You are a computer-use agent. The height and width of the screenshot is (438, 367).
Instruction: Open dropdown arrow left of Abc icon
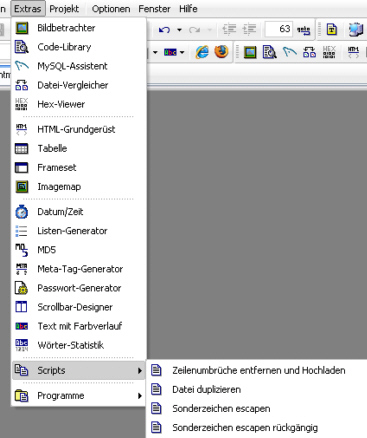155,52
